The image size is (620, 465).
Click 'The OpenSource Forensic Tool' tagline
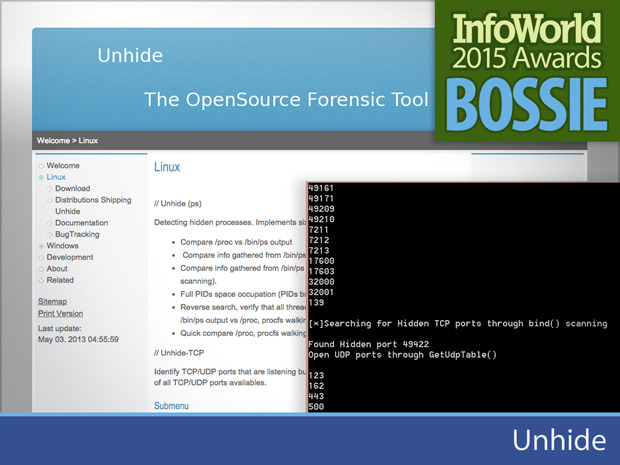pyautogui.click(x=286, y=100)
